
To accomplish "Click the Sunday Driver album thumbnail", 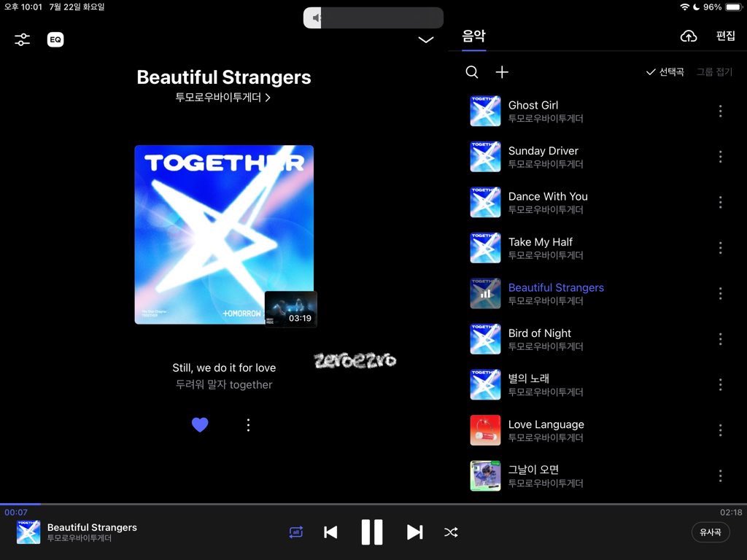I will click(485, 157).
